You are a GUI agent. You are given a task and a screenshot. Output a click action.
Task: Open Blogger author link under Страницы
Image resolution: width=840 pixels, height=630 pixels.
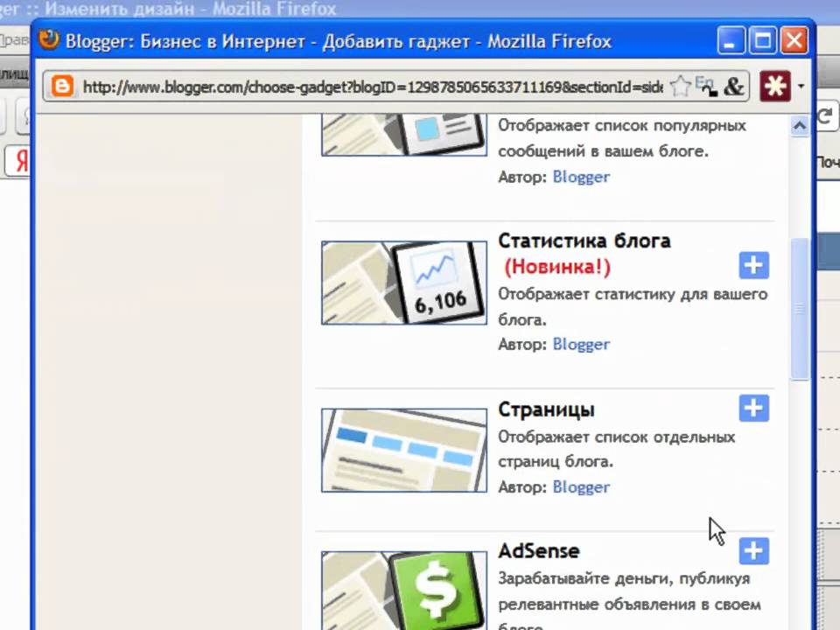click(581, 487)
